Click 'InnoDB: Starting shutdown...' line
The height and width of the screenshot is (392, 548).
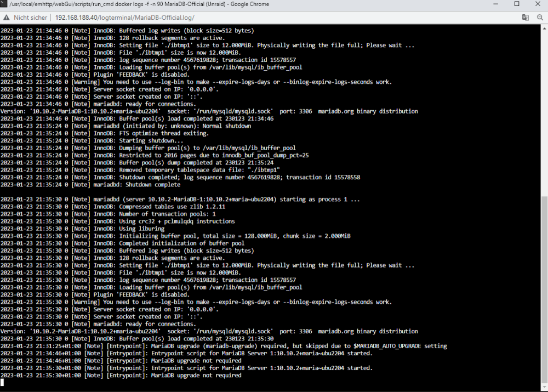point(92,140)
